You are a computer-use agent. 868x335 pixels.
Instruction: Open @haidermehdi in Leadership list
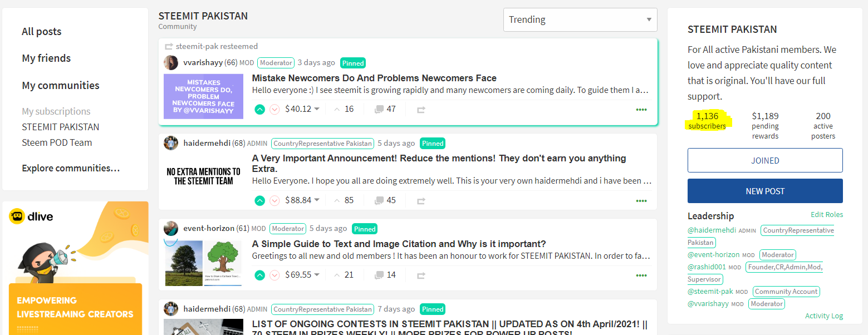712,230
